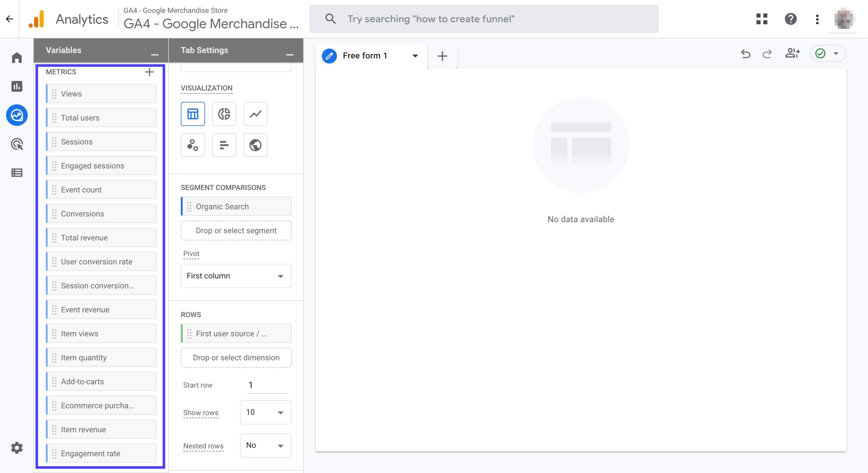
Task: Open the Free form 1 tab dropdown arrow
Action: [x=415, y=56]
